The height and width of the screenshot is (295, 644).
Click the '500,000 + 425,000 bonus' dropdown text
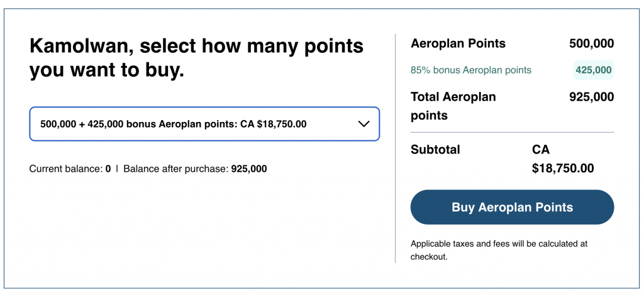point(173,124)
